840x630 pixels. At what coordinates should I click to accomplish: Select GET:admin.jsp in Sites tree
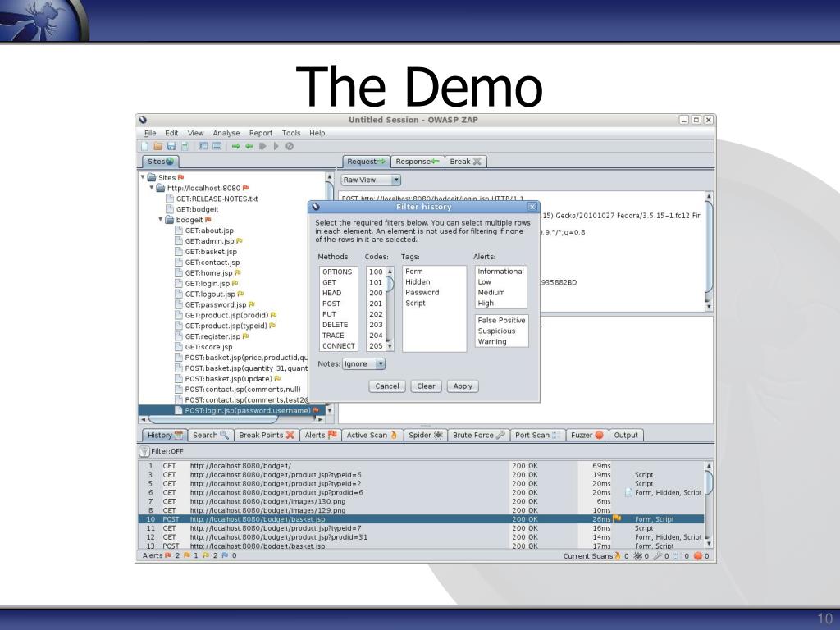[209, 241]
